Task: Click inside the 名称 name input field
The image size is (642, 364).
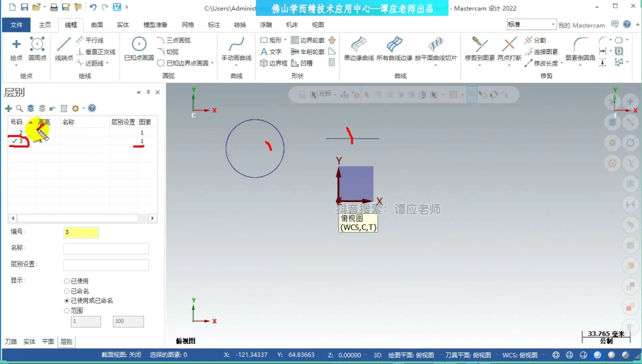Action: [106, 248]
